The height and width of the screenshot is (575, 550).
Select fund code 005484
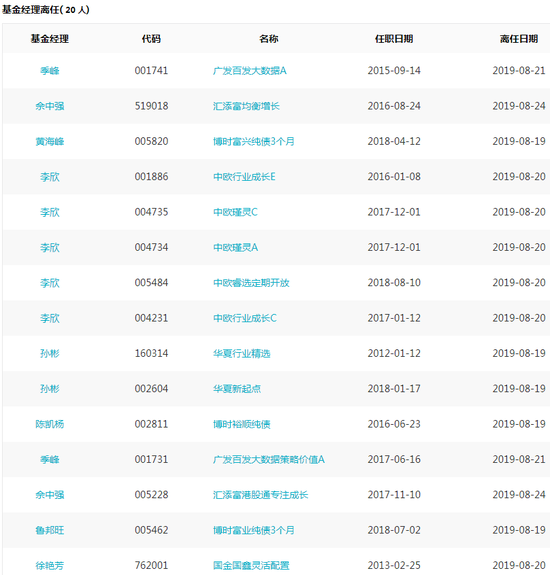pos(151,283)
